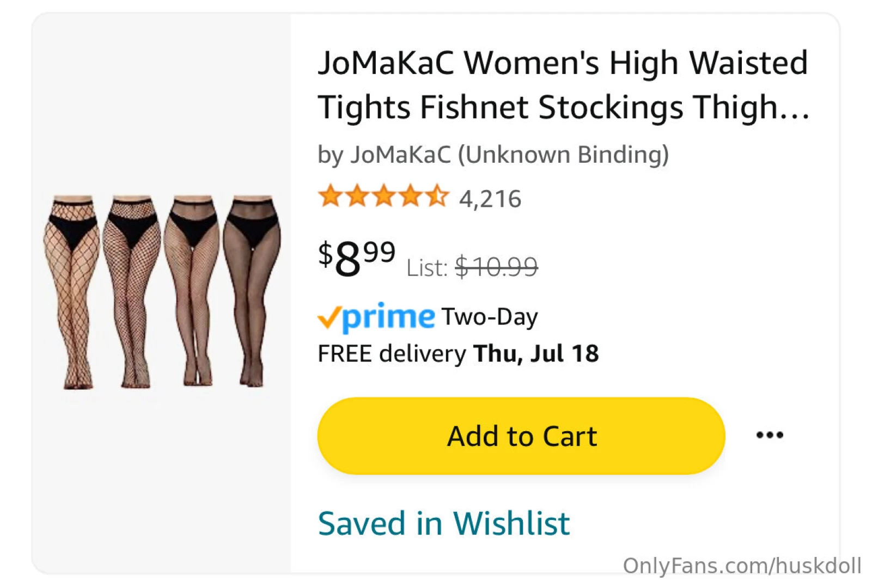
Task: Click the crossed-out $10.99 list price
Action: coord(496,267)
